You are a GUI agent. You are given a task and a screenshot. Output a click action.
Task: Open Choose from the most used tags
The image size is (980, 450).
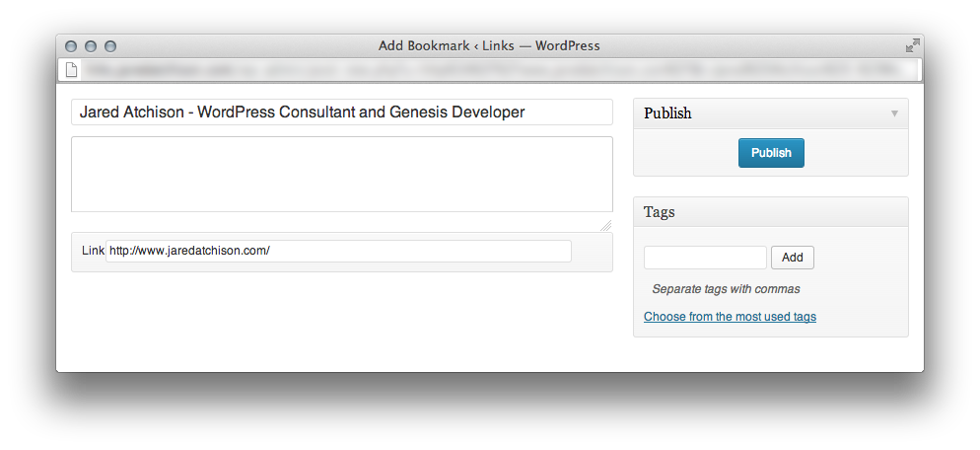pos(730,317)
